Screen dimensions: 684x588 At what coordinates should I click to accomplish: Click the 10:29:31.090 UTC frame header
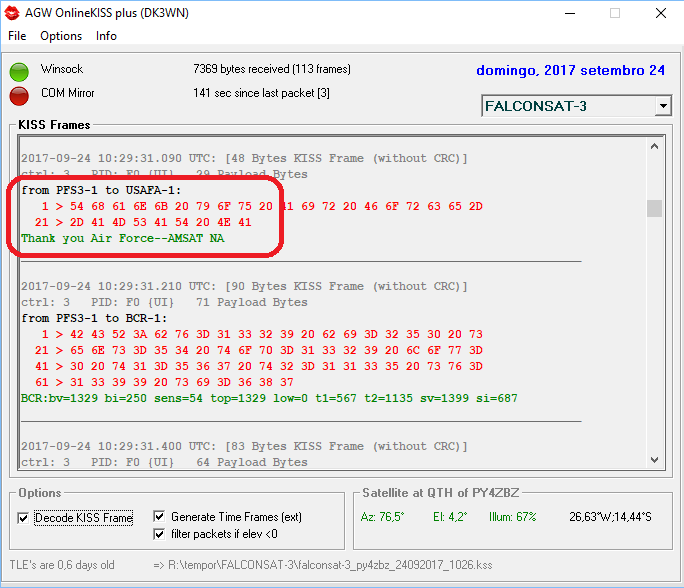[244, 158]
